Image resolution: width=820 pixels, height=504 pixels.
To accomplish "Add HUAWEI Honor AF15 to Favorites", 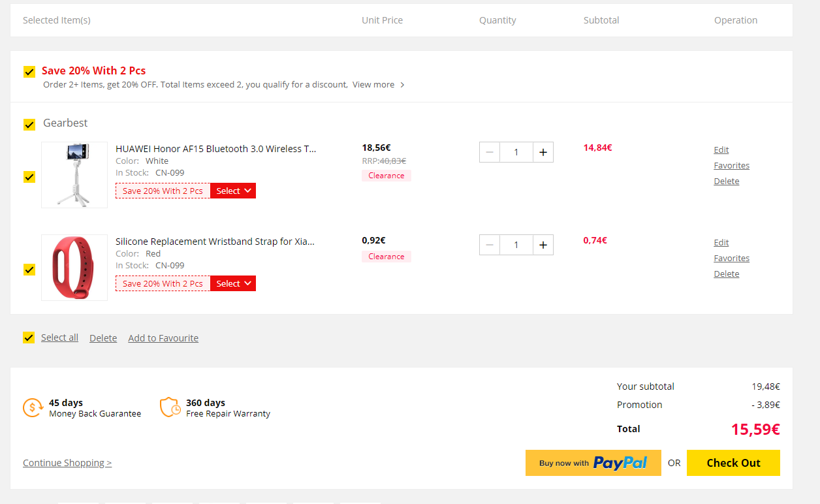I will point(732,166).
